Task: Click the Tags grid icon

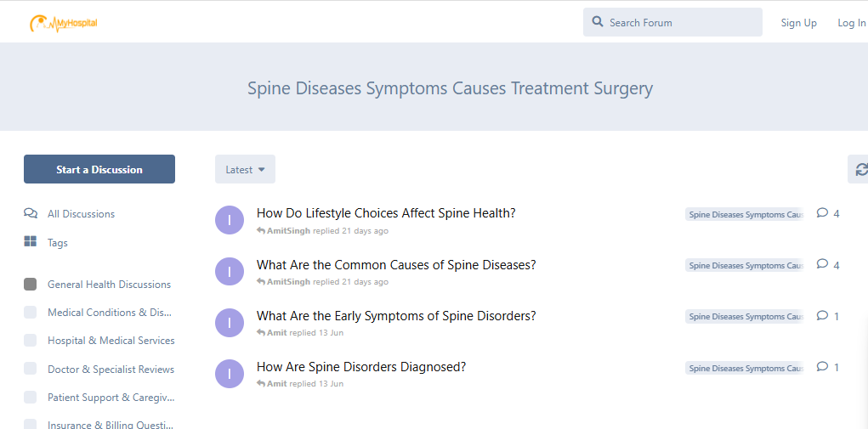Action: (x=31, y=242)
